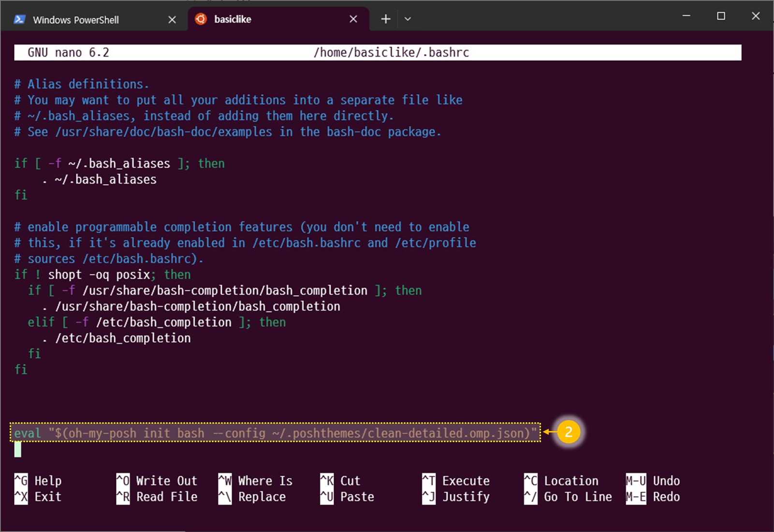Image resolution: width=774 pixels, height=532 pixels.
Task: Click the '# ~/.bash_aliases, instead of adding' comment line
Action: (204, 116)
